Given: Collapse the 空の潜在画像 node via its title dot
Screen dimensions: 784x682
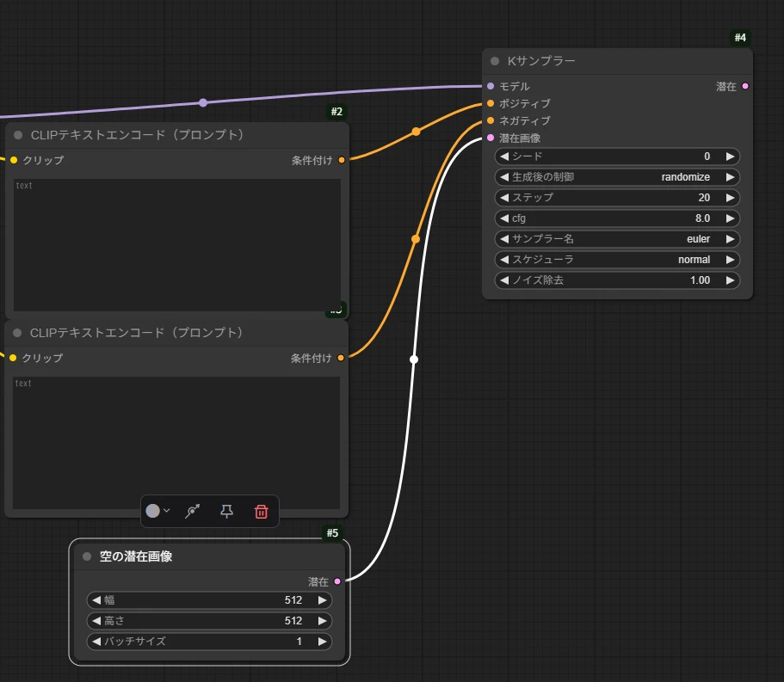Looking at the screenshot, I should tap(87, 556).
